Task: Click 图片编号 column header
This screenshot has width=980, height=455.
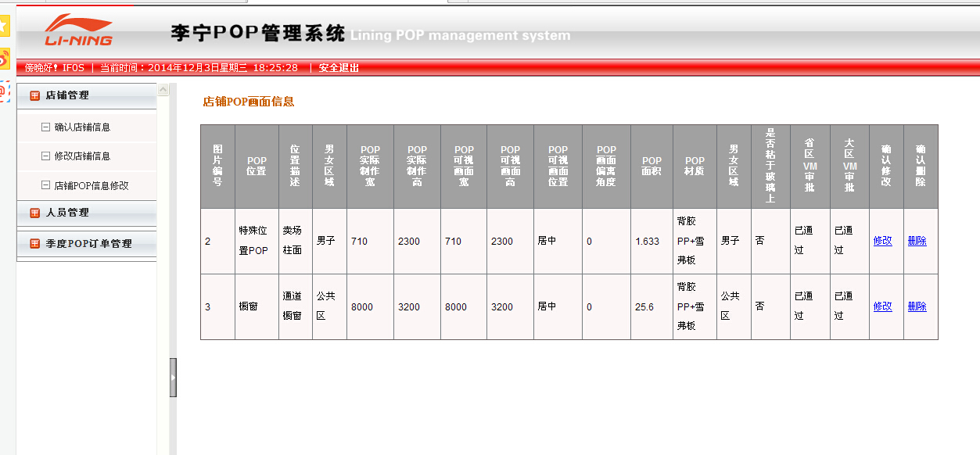Action: pyautogui.click(x=217, y=166)
